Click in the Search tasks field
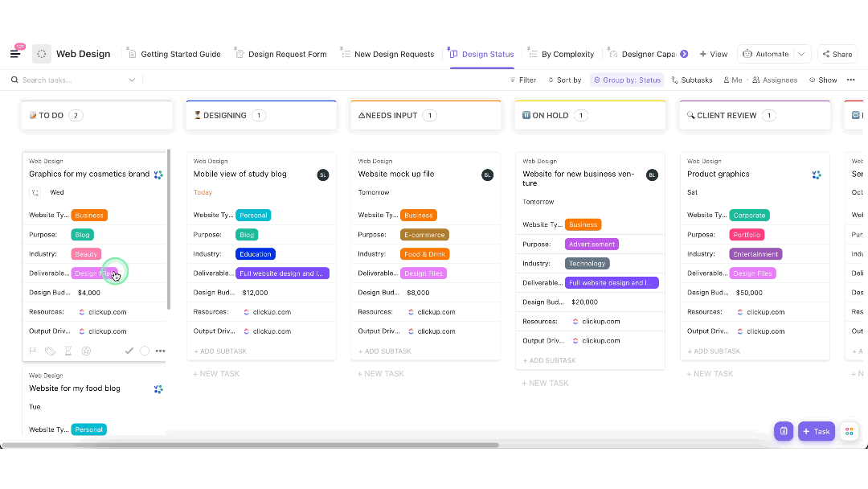The height and width of the screenshot is (489, 868). pos(72,80)
